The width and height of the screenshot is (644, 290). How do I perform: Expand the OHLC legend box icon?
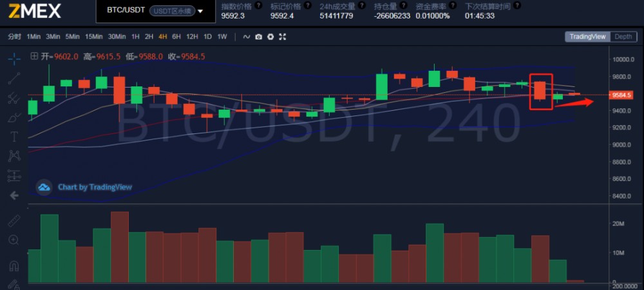34,56
